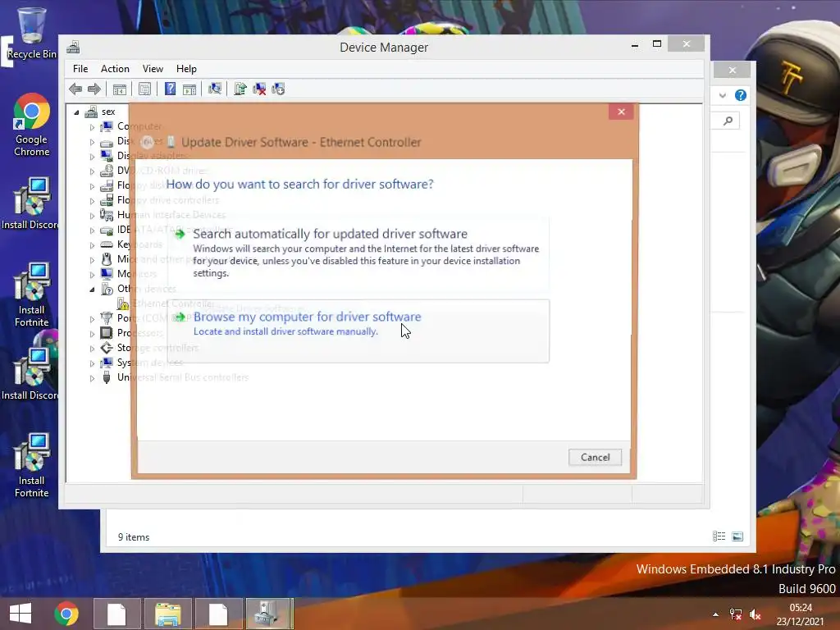Go back using the wizard's back arrow
Viewport: 840px width, 630px height.
(x=148, y=142)
